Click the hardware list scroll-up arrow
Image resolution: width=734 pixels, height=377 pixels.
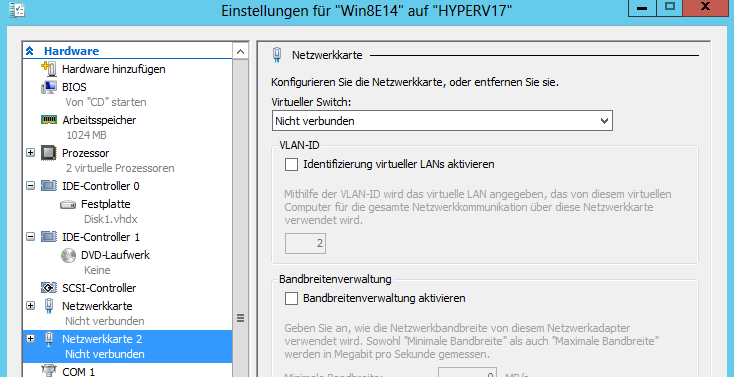(240, 51)
